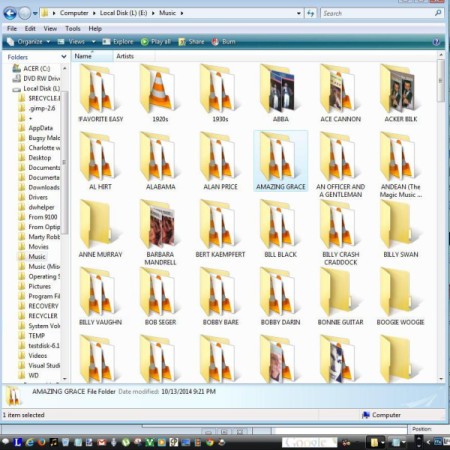Select ACER (C:) in folder tree
The image size is (450, 450).
pos(31,69)
